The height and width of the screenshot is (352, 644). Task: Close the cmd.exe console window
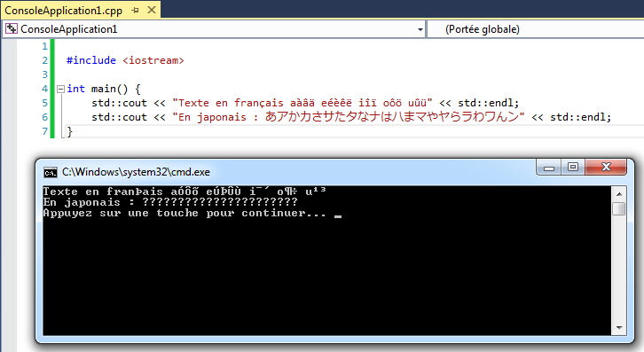coord(606,167)
